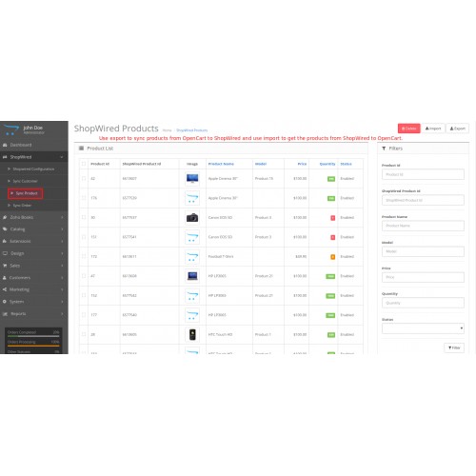Click the red quantity badge for product 30
Image resolution: width=476 pixels, height=476 pixels.
point(333,218)
